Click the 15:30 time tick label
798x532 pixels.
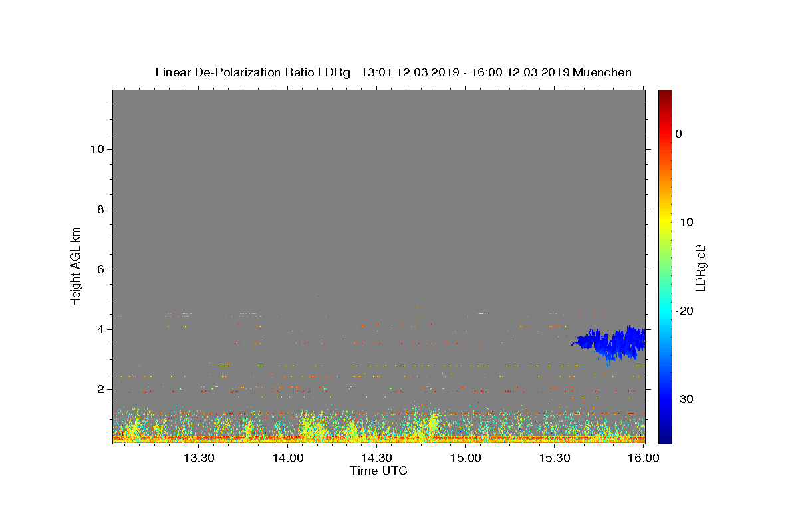pos(555,458)
